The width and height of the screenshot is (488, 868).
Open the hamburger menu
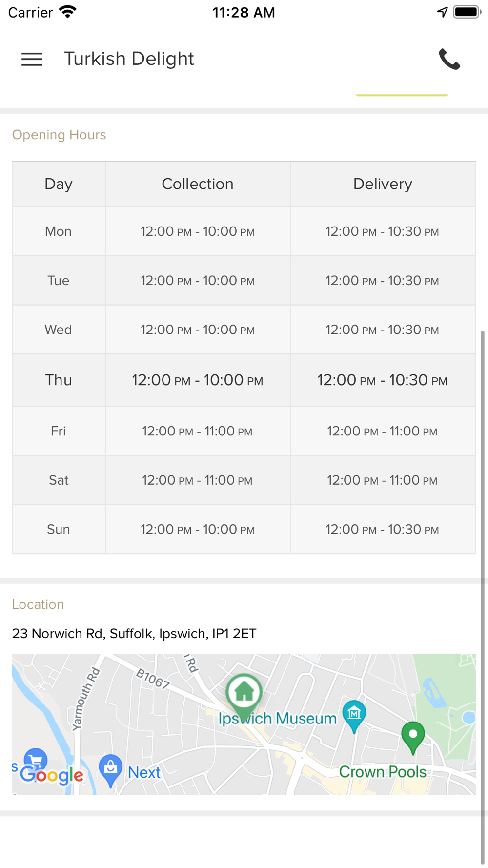pos(32,59)
